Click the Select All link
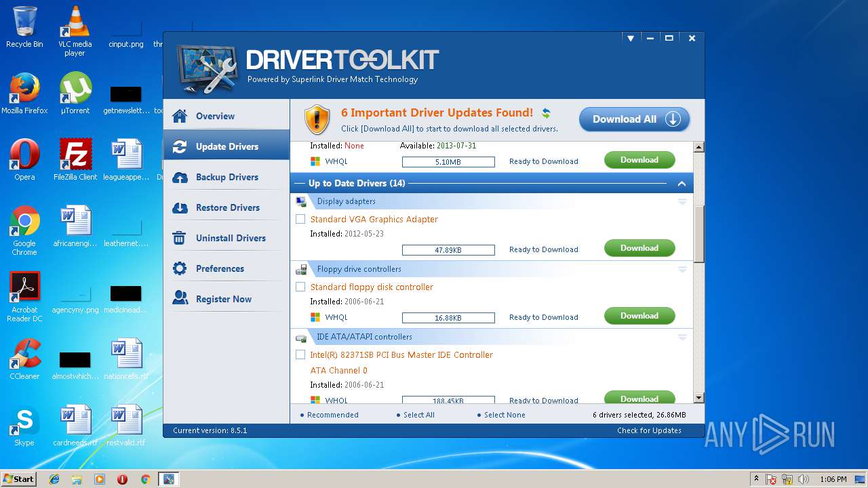 419,415
